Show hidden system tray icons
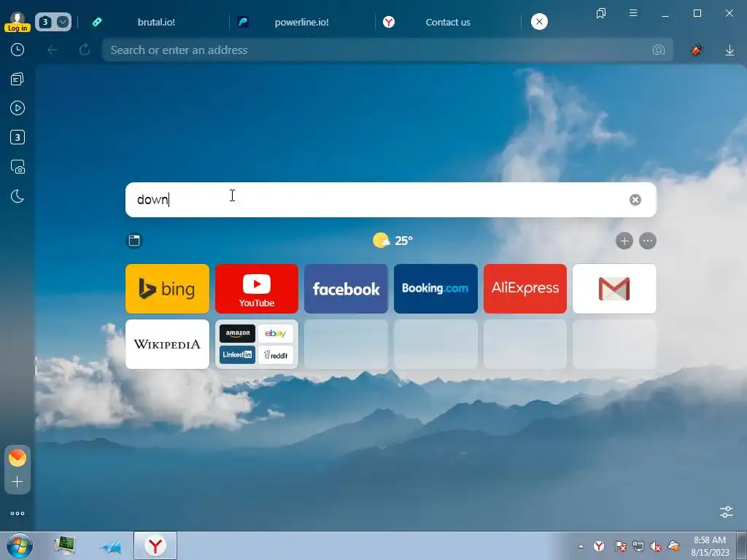The image size is (747, 560). click(581, 546)
